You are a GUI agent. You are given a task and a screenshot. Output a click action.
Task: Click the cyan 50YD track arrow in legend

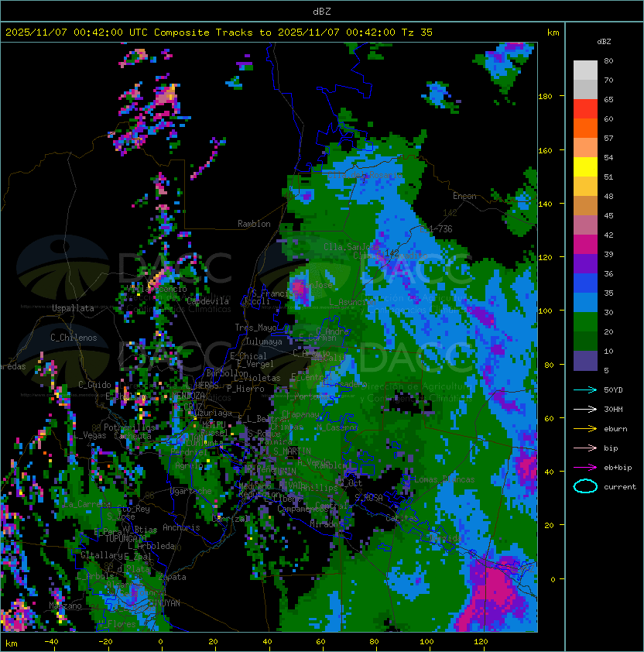(585, 389)
